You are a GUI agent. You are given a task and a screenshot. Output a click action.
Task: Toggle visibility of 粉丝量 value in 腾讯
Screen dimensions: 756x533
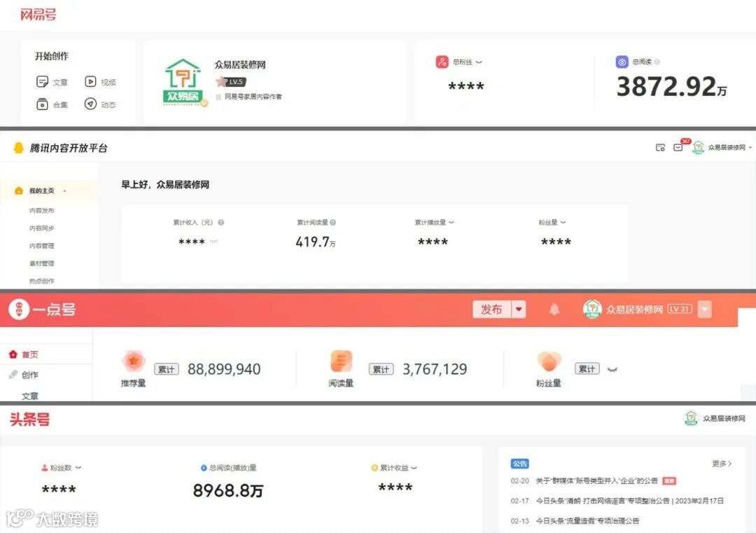point(563,222)
